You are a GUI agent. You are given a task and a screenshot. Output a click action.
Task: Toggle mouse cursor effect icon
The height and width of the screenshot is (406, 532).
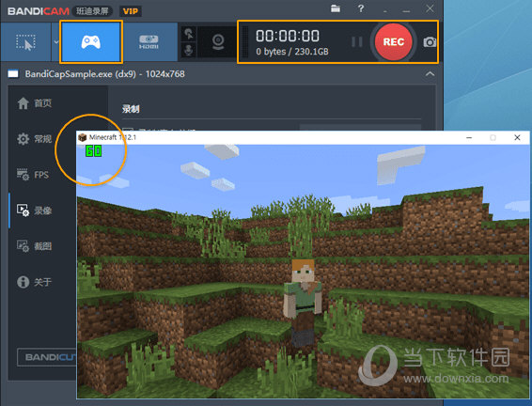(x=189, y=34)
